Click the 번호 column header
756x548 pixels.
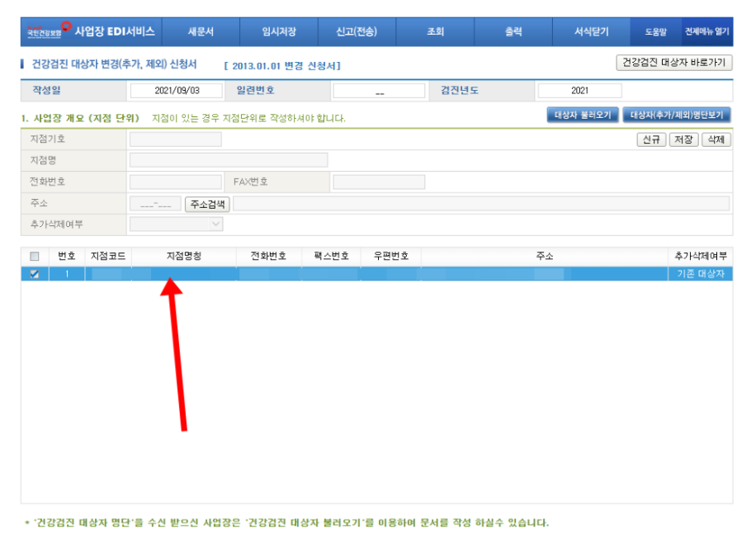point(67,257)
